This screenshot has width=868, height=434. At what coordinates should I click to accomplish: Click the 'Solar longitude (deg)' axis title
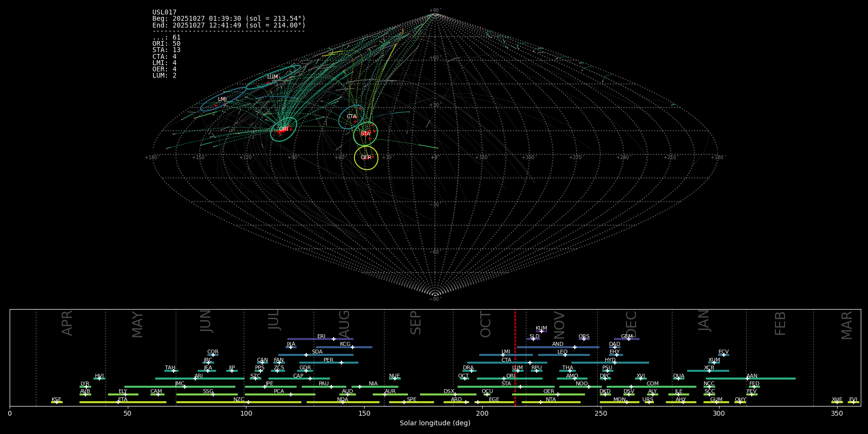(435, 423)
